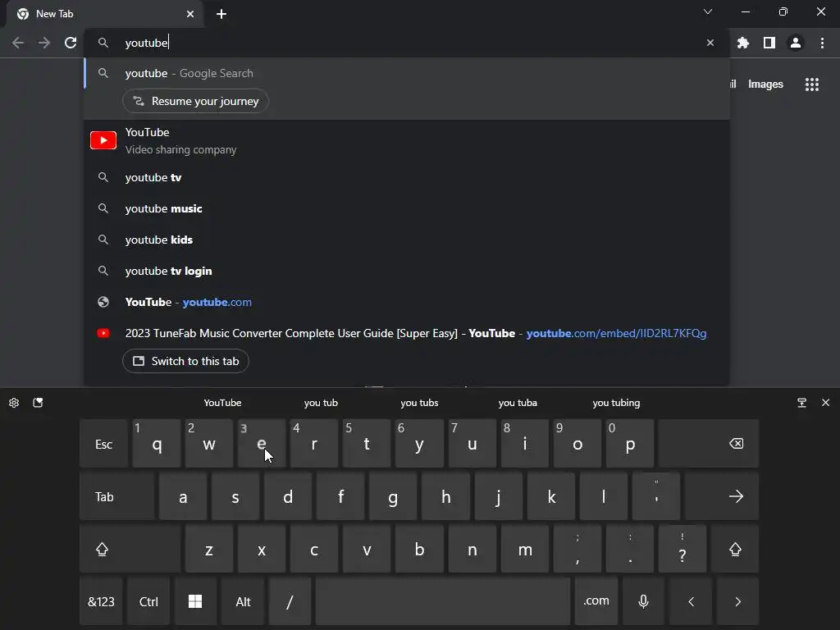Screen dimensions: 840x630
Task: Tap the period key on keyboard
Action: click(x=629, y=549)
